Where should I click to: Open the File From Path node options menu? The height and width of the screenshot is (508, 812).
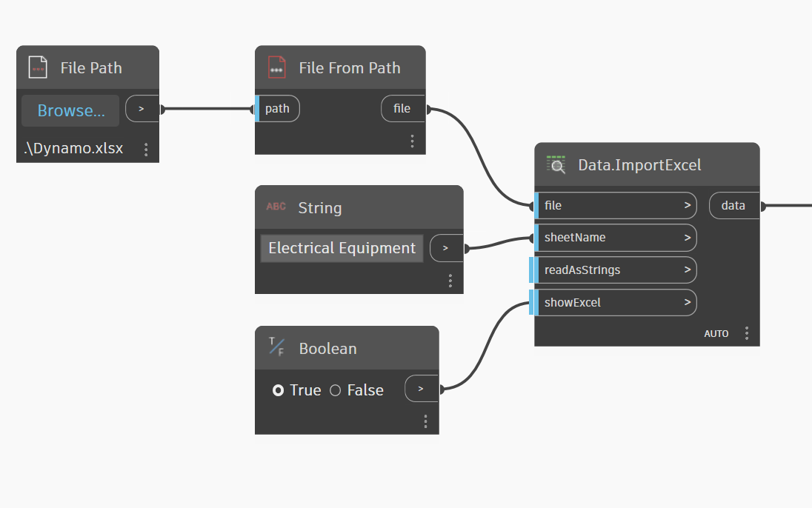click(x=413, y=141)
